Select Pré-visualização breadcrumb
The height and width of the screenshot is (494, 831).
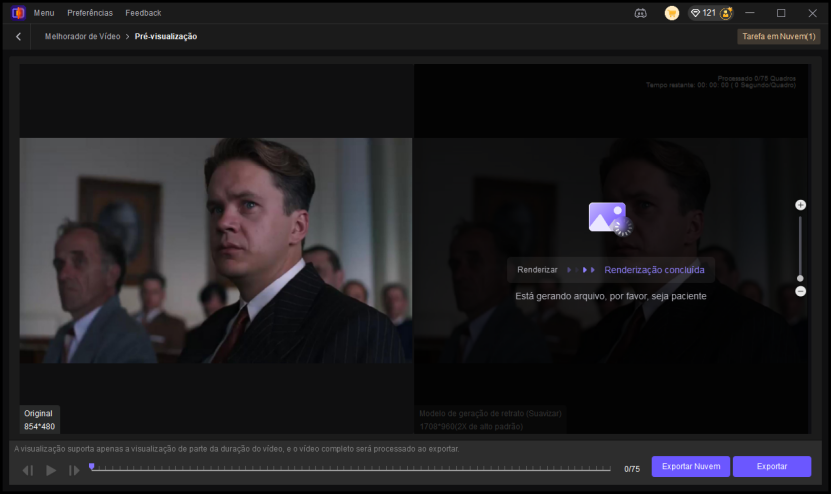point(166,37)
